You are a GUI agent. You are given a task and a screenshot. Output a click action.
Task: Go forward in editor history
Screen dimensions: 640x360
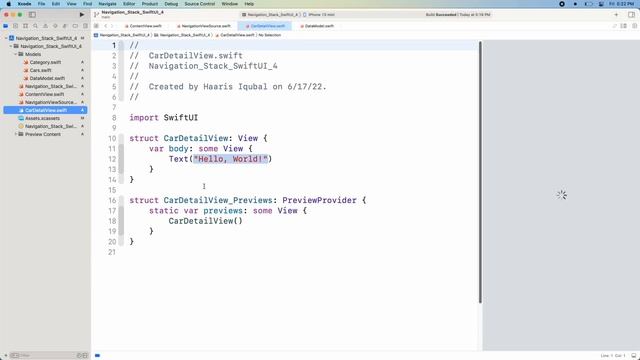pyautogui.click(x=112, y=26)
